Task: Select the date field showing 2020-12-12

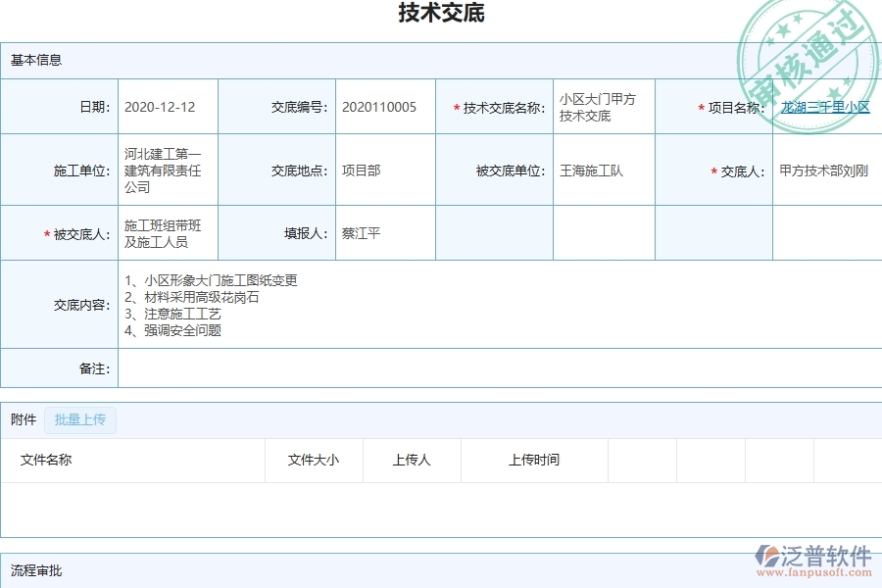Action: (x=176, y=106)
